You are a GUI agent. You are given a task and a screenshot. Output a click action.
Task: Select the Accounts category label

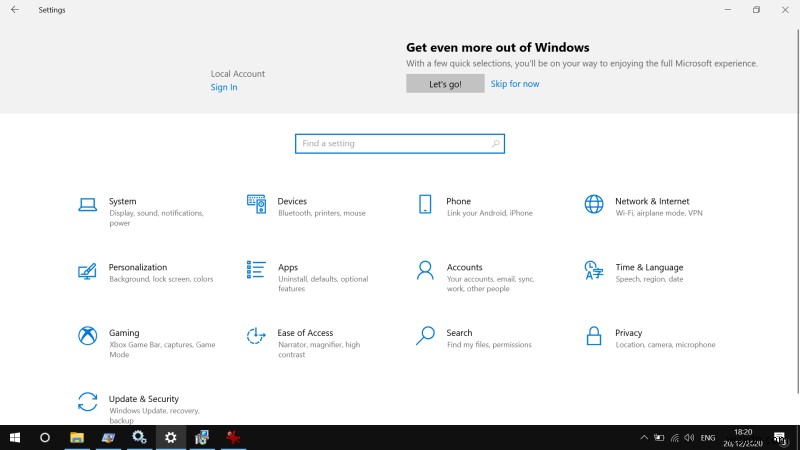tap(464, 267)
